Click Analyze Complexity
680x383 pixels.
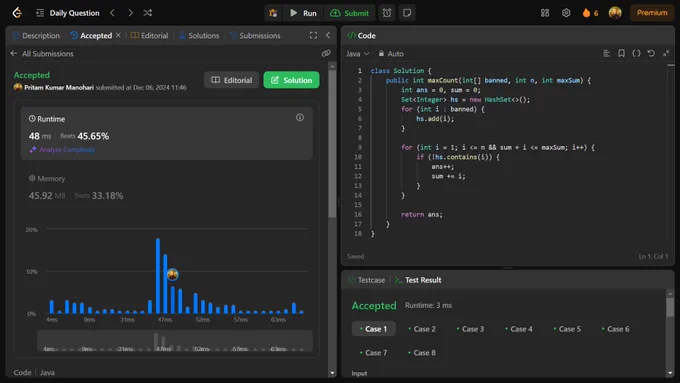point(62,150)
